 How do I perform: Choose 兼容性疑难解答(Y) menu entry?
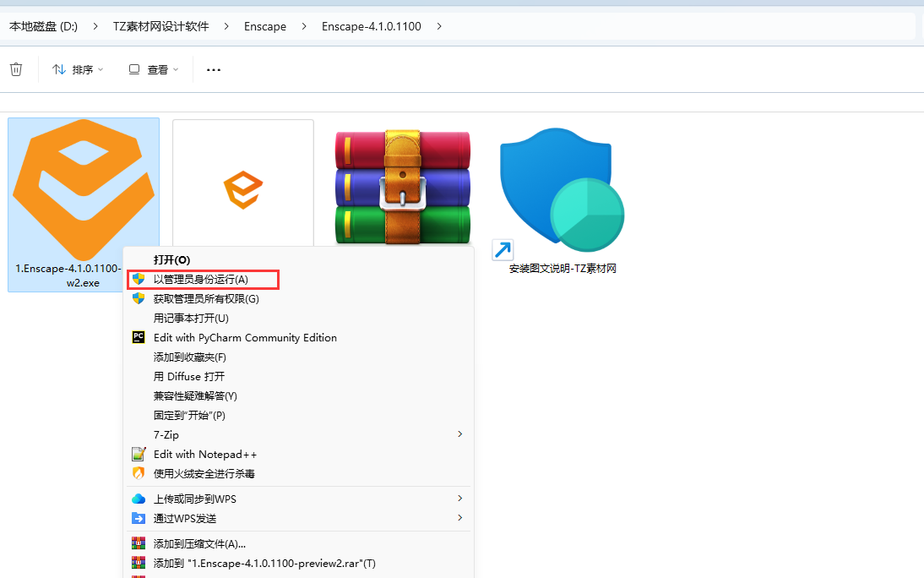pos(298,396)
